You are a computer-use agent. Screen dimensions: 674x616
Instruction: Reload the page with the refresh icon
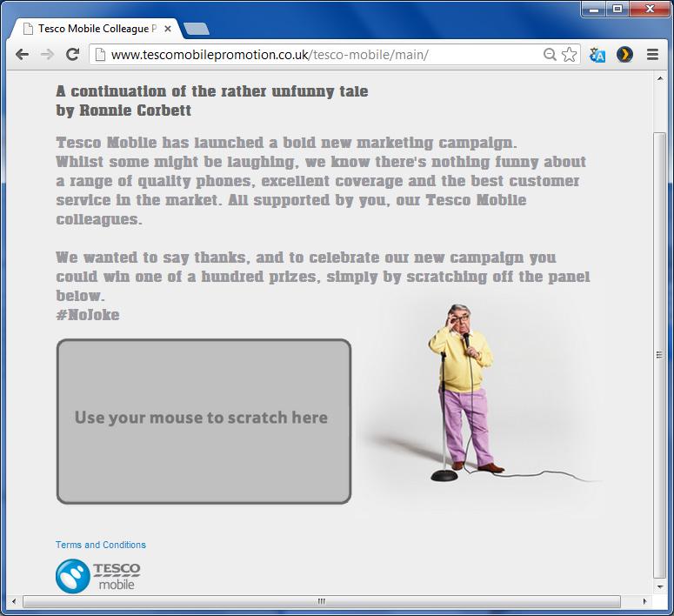(73, 54)
